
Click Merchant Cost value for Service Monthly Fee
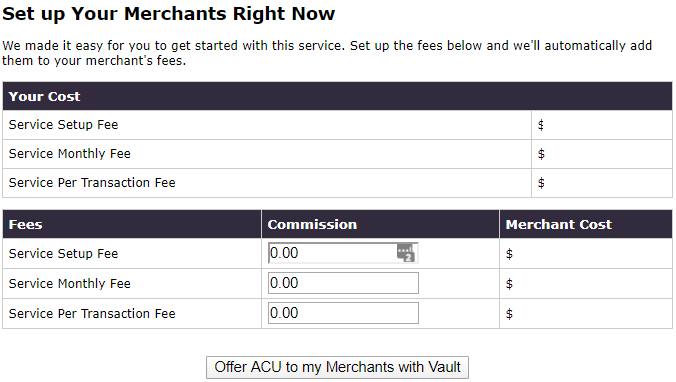[x=509, y=284]
